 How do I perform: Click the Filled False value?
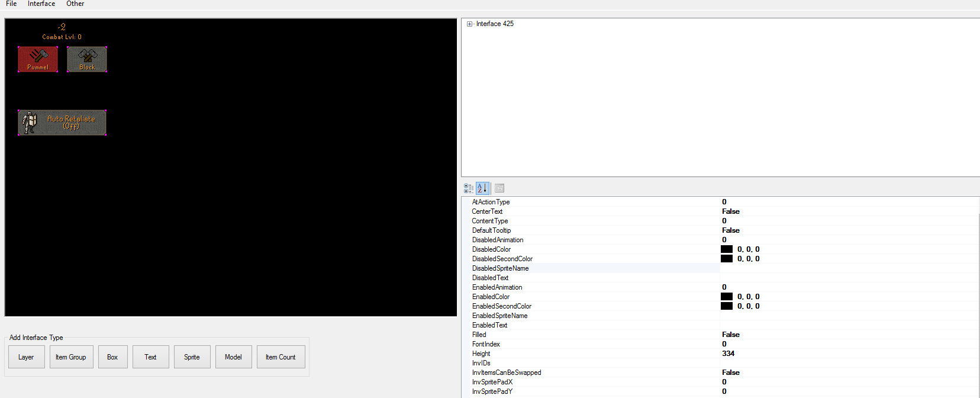click(x=731, y=335)
